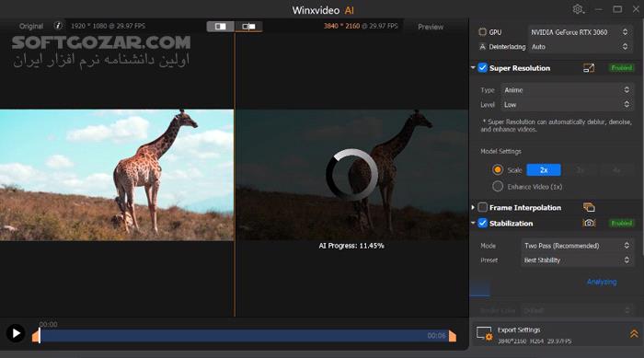Select the Scale radio button
The height and width of the screenshot is (358, 644).
pos(498,169)
